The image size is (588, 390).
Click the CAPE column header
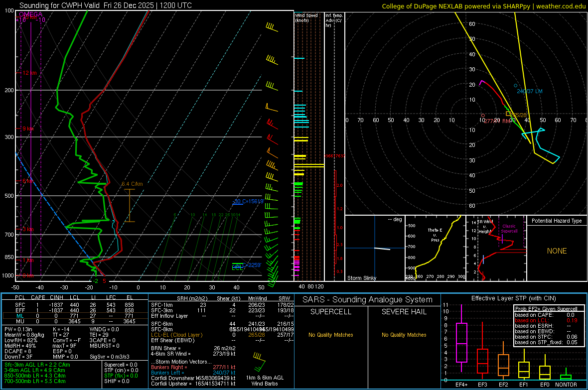point(38,297)
